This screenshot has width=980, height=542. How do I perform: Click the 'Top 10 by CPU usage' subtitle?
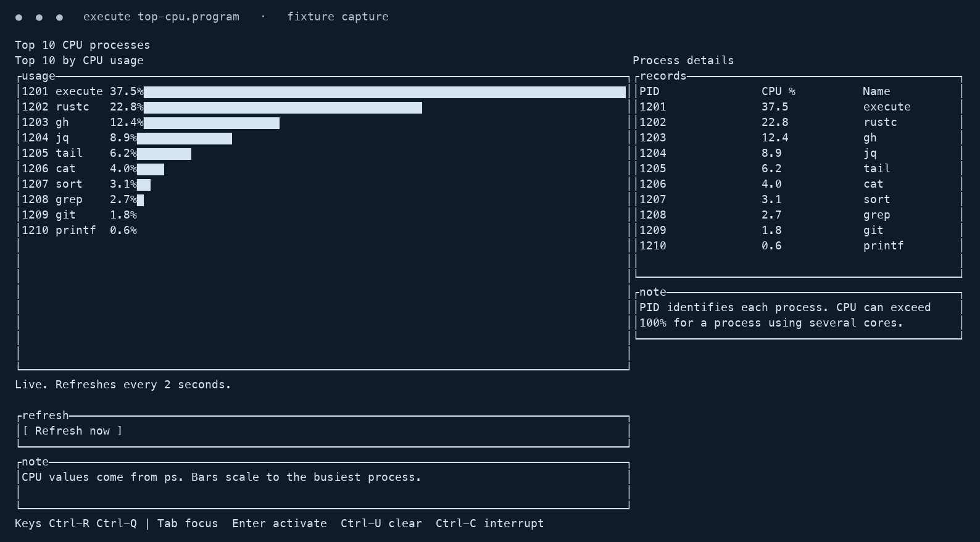tap(79, 60)
